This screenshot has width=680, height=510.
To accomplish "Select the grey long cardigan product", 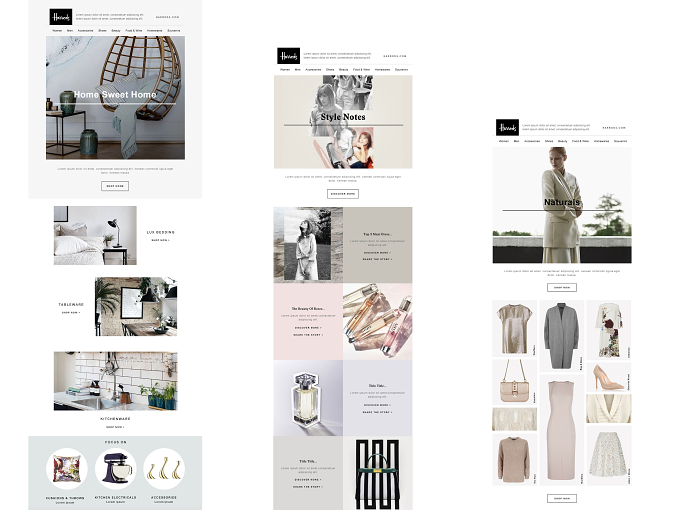I will pos(562,336).
